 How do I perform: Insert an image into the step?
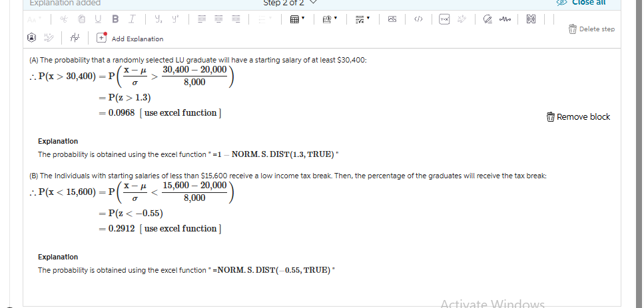392,19
